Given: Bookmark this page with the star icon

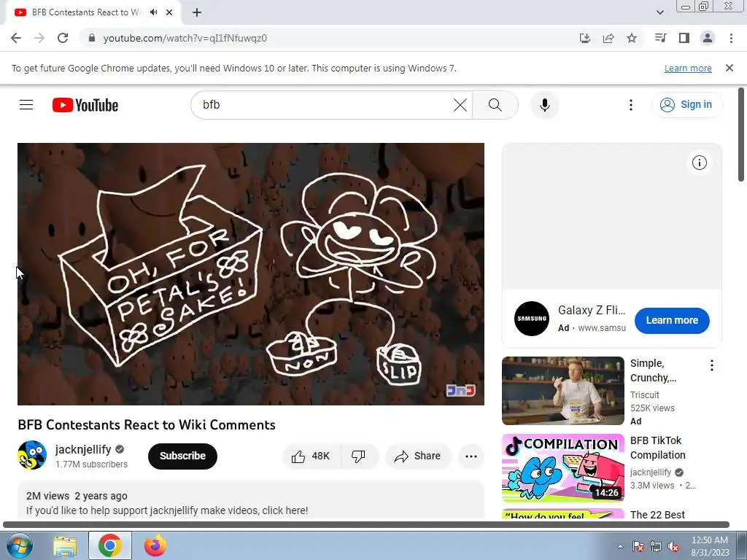Looking at the screenshot, I should pyautogui.click(x=632, y=38).
